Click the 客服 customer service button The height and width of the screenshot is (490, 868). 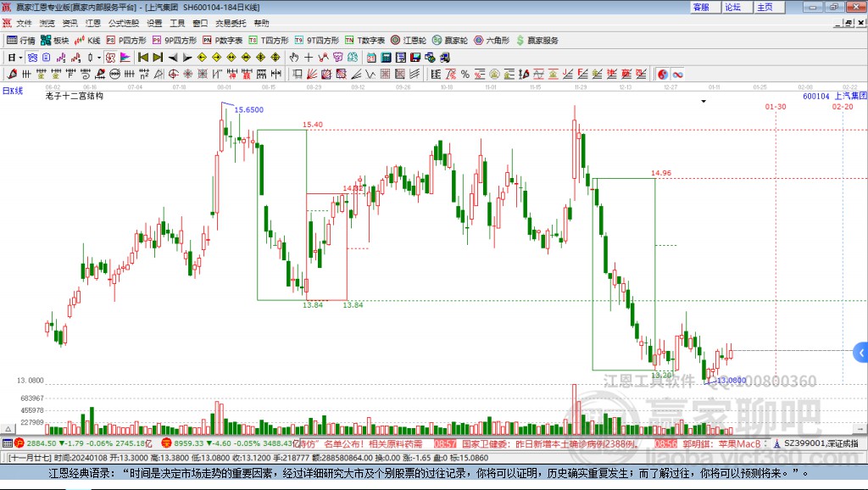click(x=706, y=7)
